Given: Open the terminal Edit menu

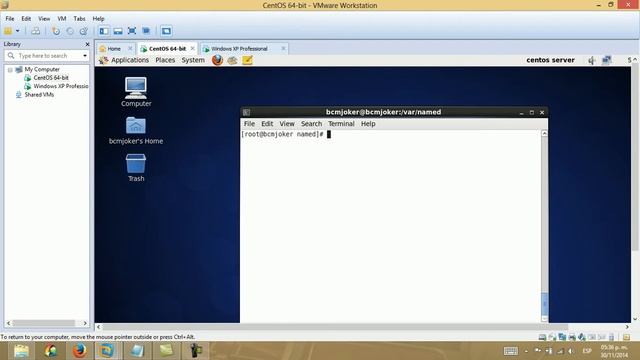Looking at the screenshot, I should point(267,124).
